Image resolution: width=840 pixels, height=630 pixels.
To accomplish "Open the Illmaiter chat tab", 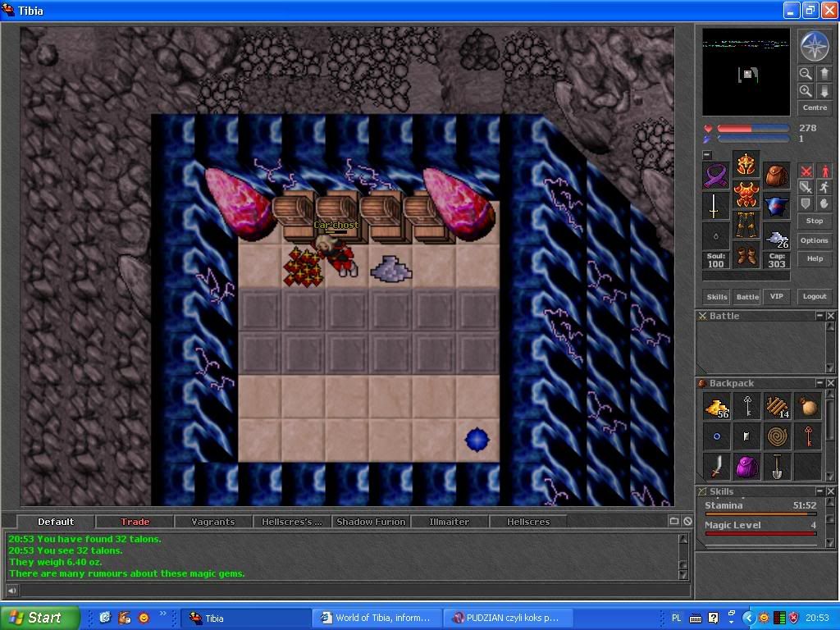I will coord(449,522).
